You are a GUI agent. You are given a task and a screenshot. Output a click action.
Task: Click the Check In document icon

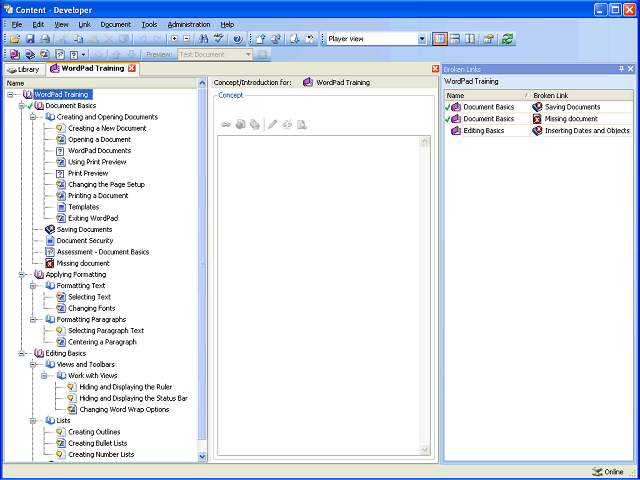[x=261, y=39]
